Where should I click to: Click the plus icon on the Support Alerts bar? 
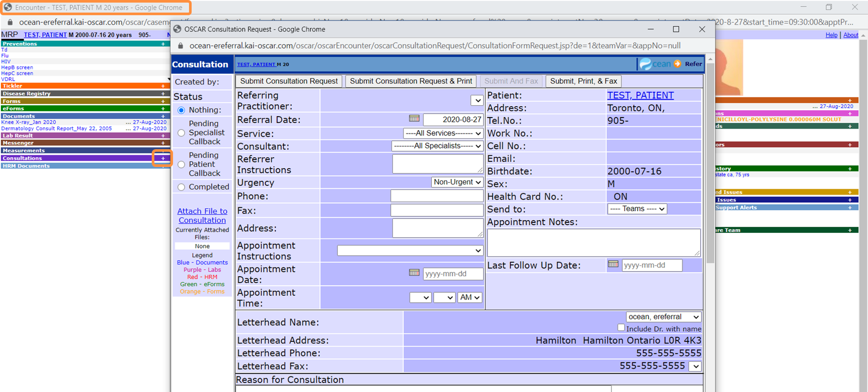(x=850, y=208)
